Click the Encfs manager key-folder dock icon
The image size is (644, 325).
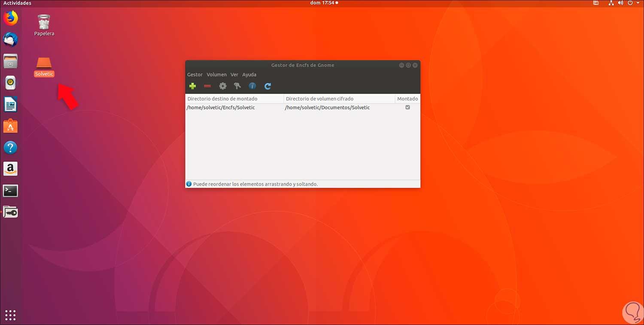pos(10,212)
